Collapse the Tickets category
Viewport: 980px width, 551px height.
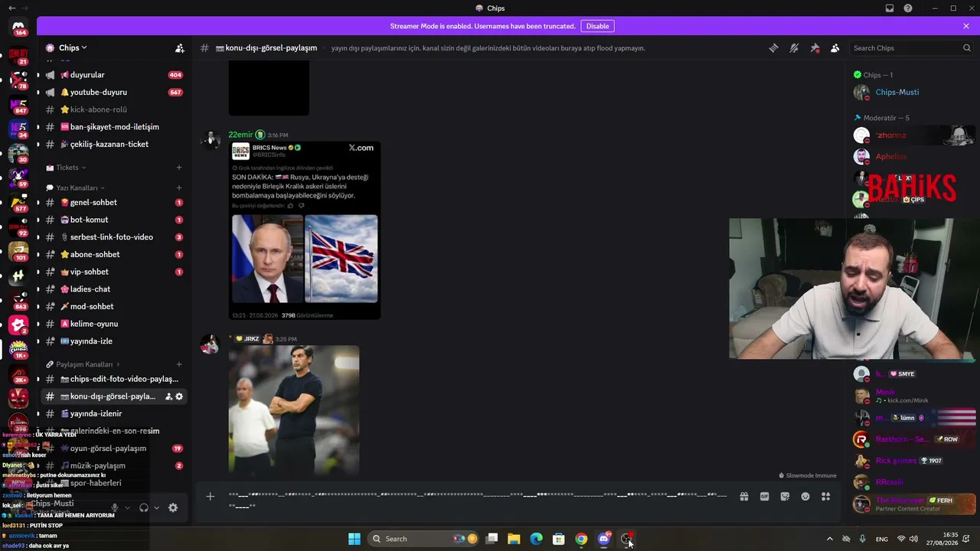tap(67, 168)
